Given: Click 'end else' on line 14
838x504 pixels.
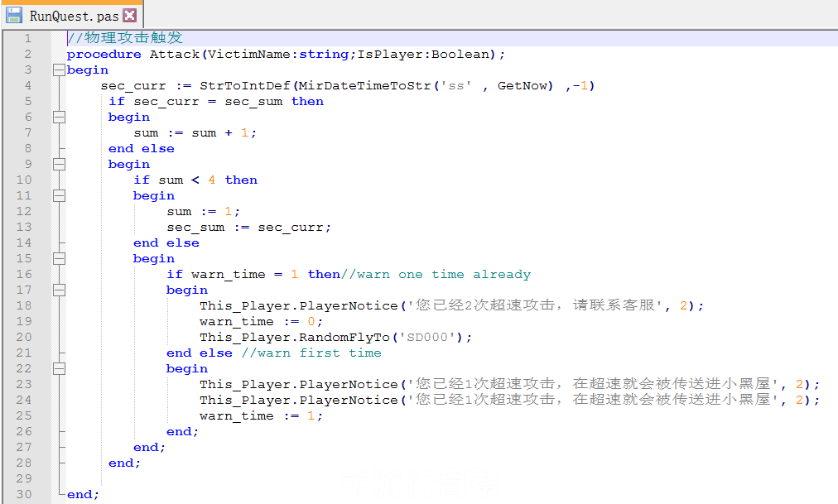Looking at the screenshot, I should [166, 243].
